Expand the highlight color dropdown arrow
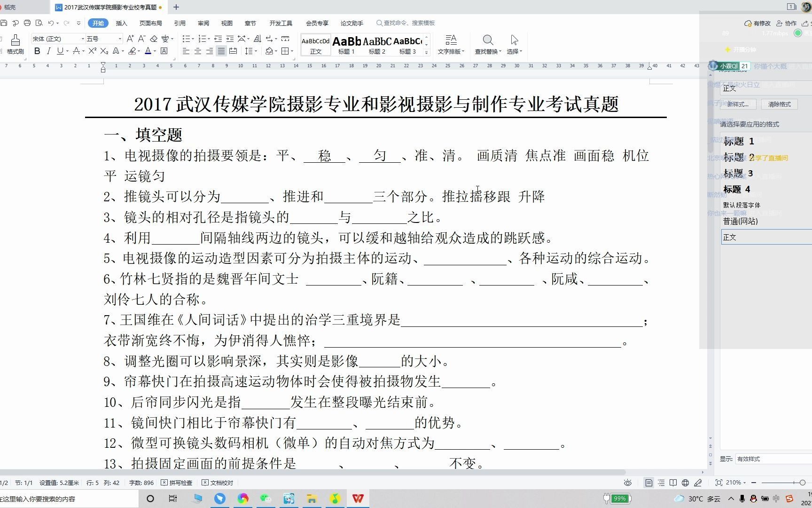Screen dimensions: 812x508 click(139, 51)
